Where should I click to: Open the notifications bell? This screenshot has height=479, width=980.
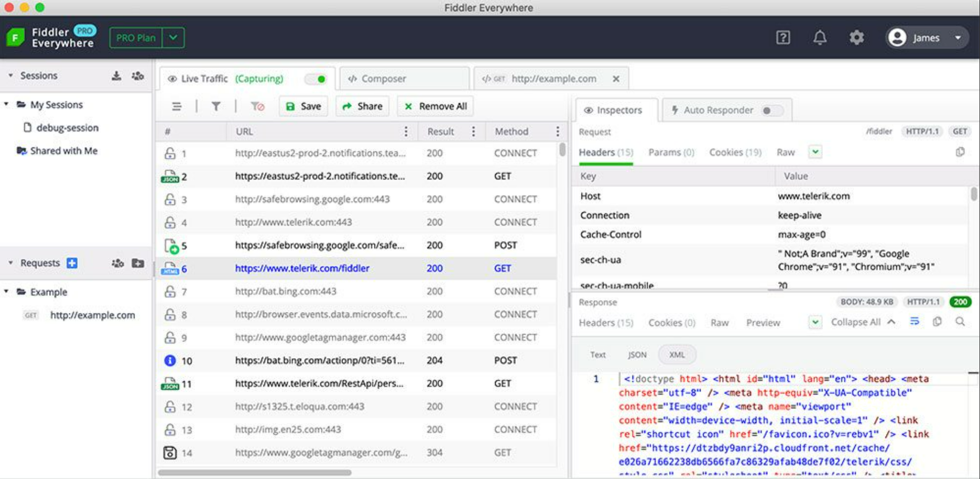(820, 38)
